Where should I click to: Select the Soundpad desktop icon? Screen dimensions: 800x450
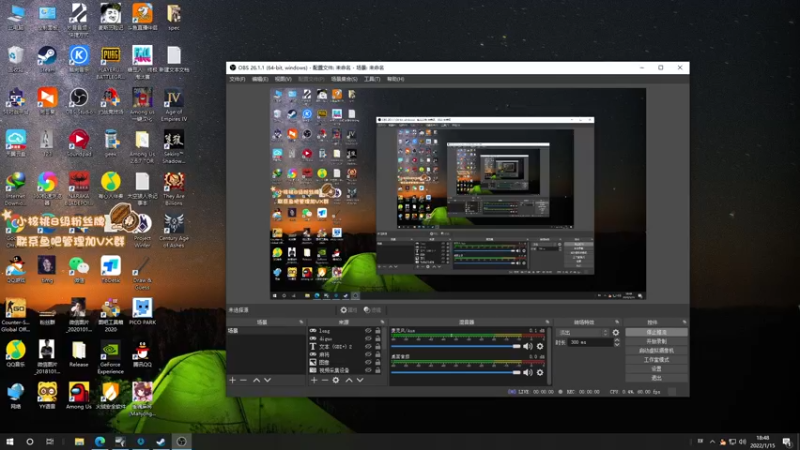point(79,144)
